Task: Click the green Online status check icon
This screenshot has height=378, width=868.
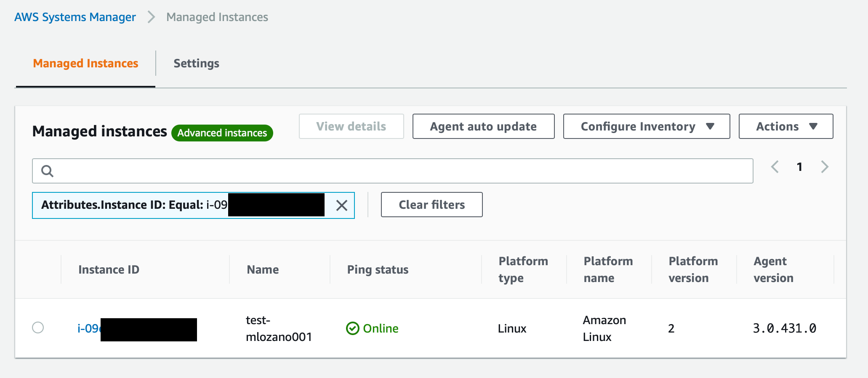Action: 352,328
